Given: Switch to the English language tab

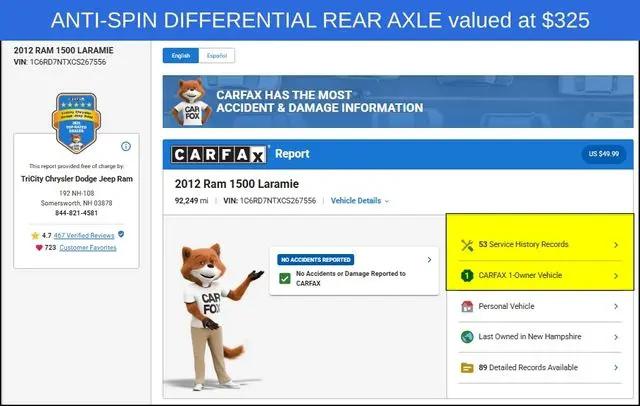Looking at the screenshot, I should pyautogui.click(x=181, y=55).
